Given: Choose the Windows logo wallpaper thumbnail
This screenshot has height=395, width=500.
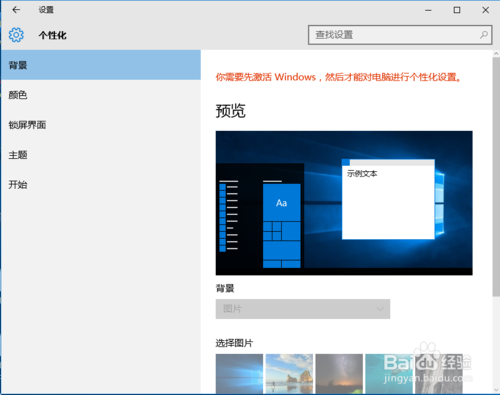Looking at the screenshot, I should pyautogui.click(x=239, y=374).
